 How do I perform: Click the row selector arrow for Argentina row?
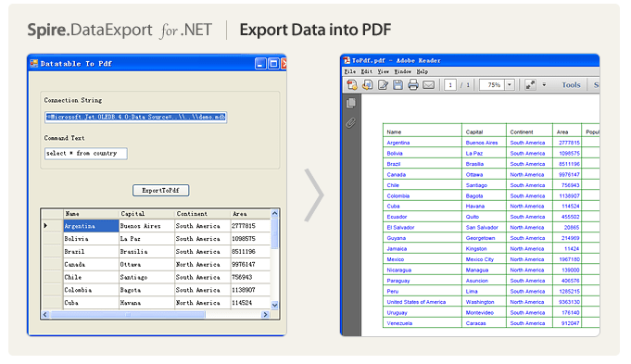coord(52,226)
